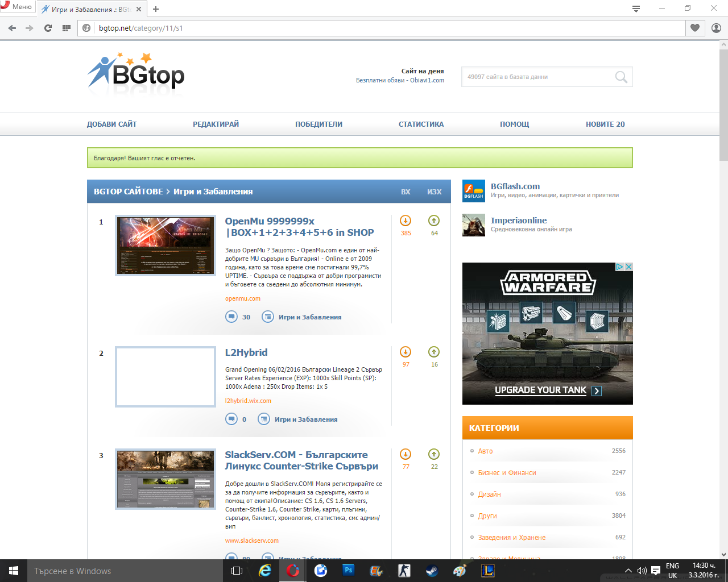Open the L2Hybrid listing title
This screenshot has height=582, width=728.
[246, 352]
